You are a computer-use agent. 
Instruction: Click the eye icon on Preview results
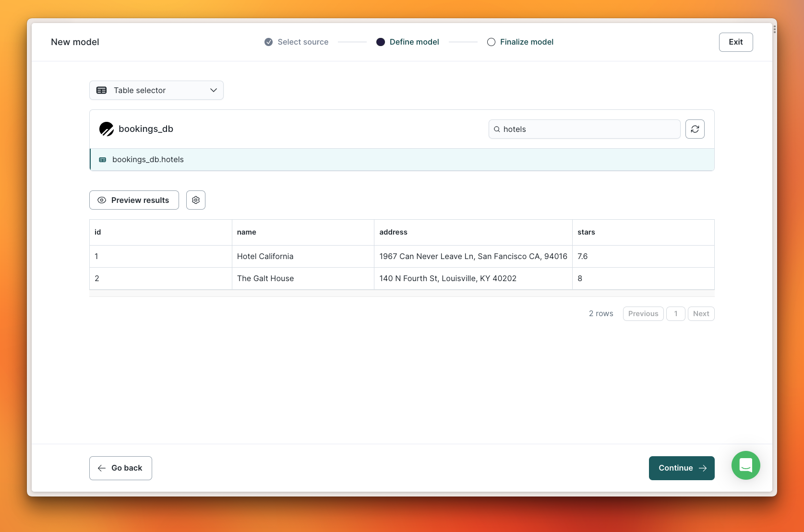101,200
